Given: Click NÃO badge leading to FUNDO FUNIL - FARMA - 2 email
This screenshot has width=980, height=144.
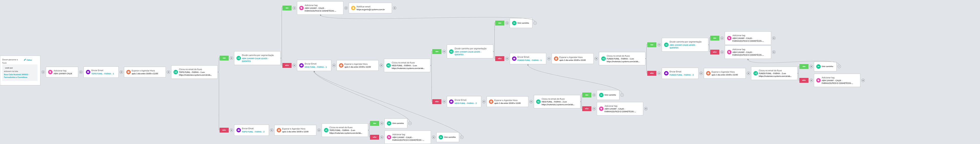Looking at the screenshot, I should (x=652, y=73).
